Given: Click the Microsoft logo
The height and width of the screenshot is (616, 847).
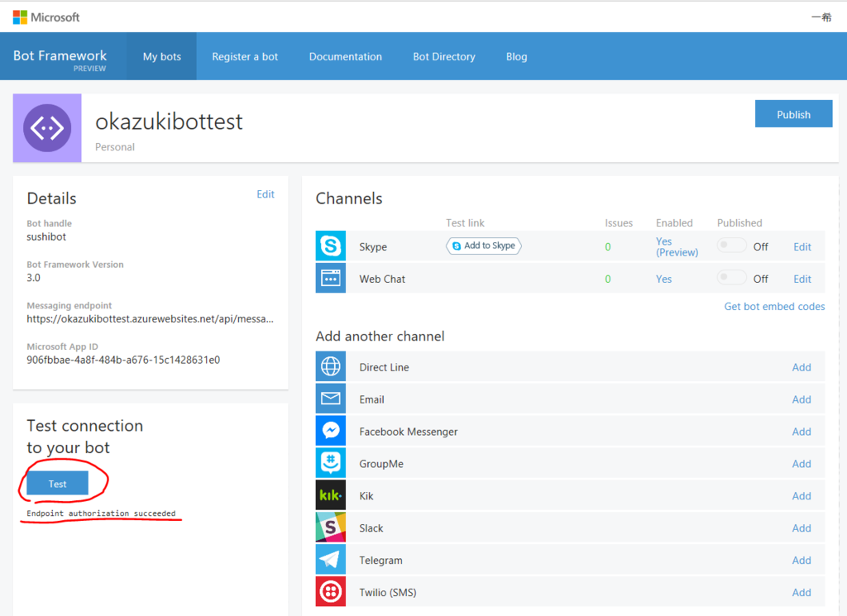Looking at the screenshot, I should click(x=46, y=17).
